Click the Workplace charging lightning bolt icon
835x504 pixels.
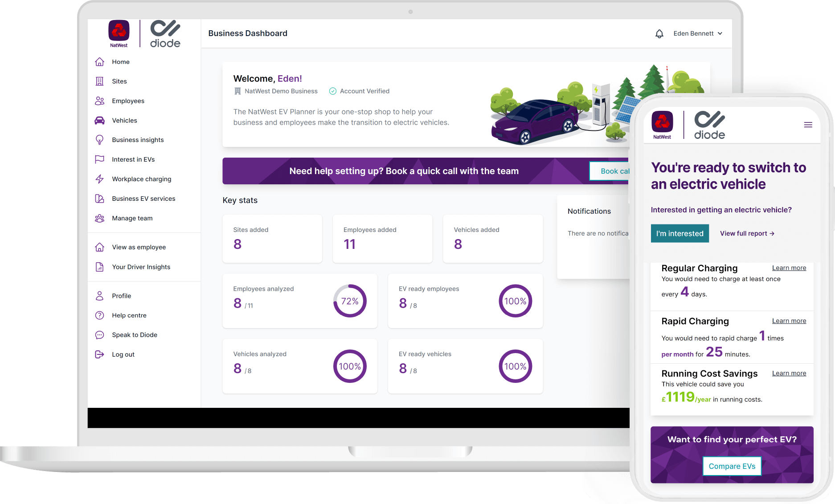pos(100,179)
